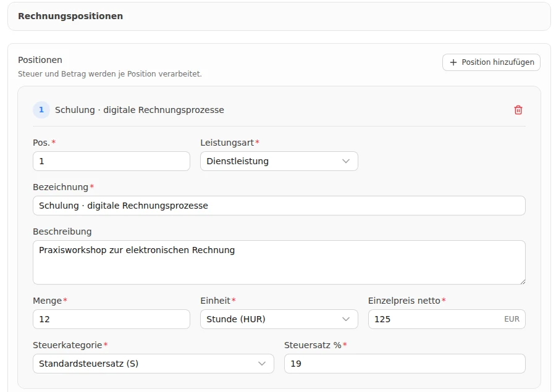Click the Leistungsart field label
This screenshot has width=556, height=392.
pyautogui.click(x=227, y=143)
